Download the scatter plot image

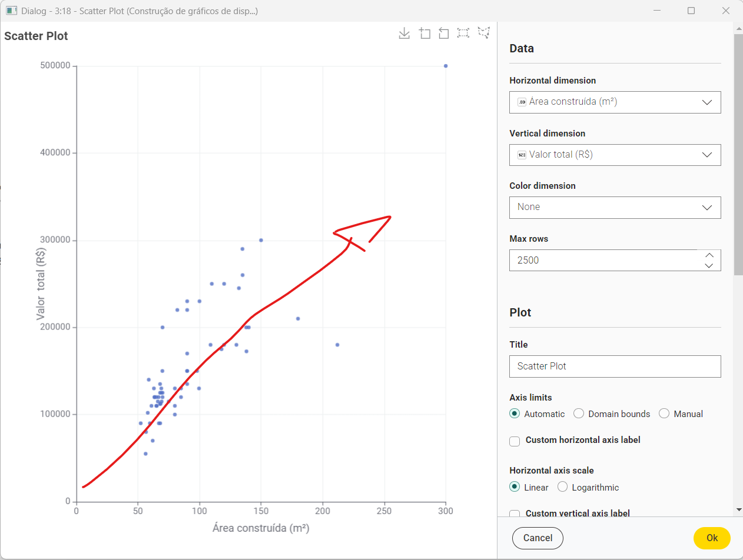click(404, 34)
